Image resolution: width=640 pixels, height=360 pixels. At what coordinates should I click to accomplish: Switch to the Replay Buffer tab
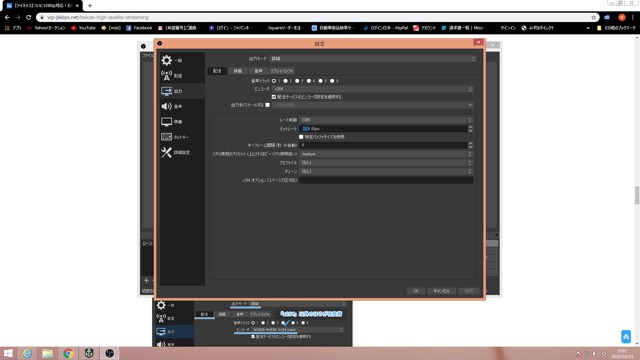click(x=281, y=71)
